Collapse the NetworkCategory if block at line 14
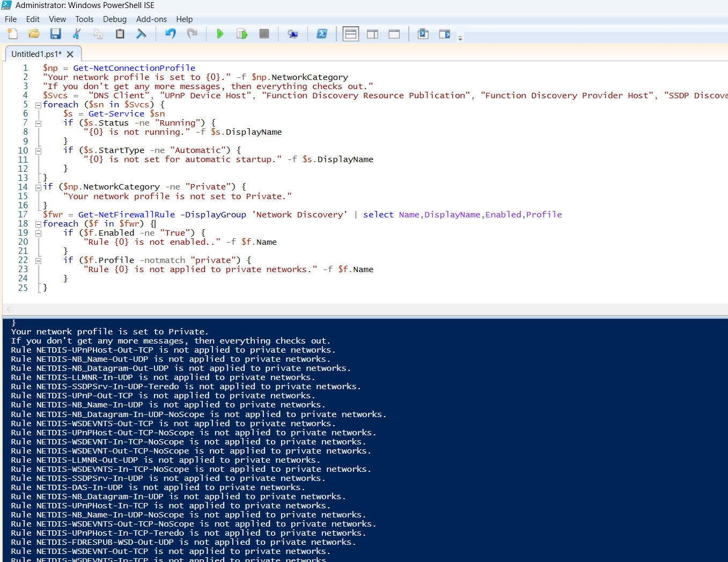728x562 pixels. pos(38,187)
